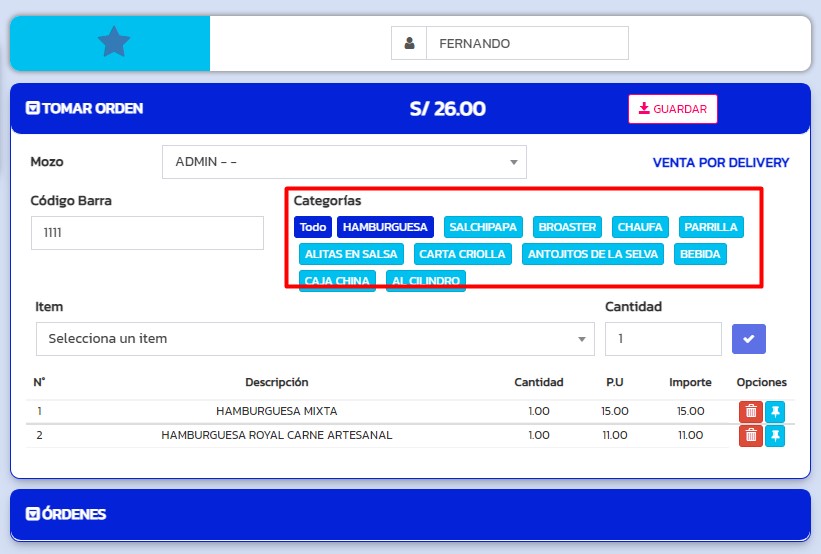Focus the Cantidad quantity field
Image resolution: width=821 pixels, height=554 pixels.
(662, 339)
